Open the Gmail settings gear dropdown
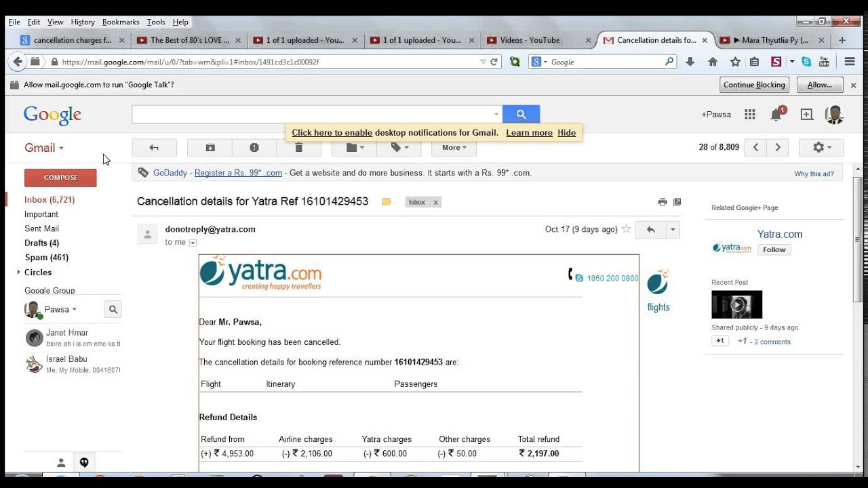 (x=821, y=147)
